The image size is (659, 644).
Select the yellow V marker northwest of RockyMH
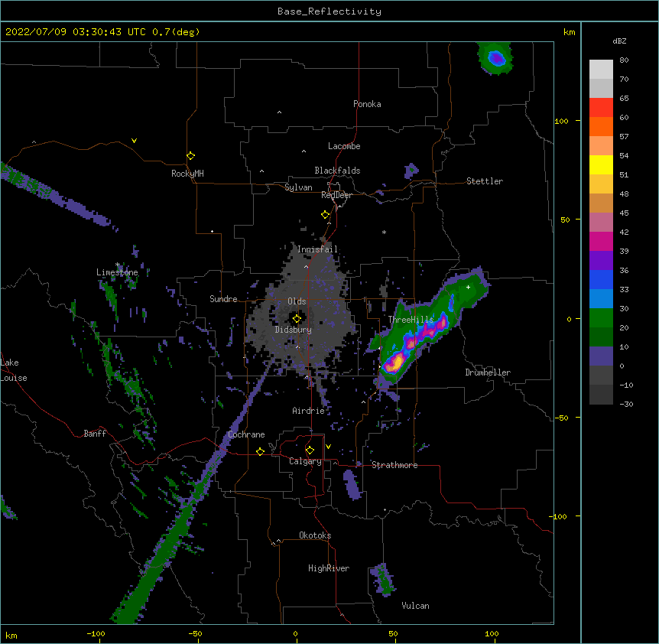(x=134, y=141)
